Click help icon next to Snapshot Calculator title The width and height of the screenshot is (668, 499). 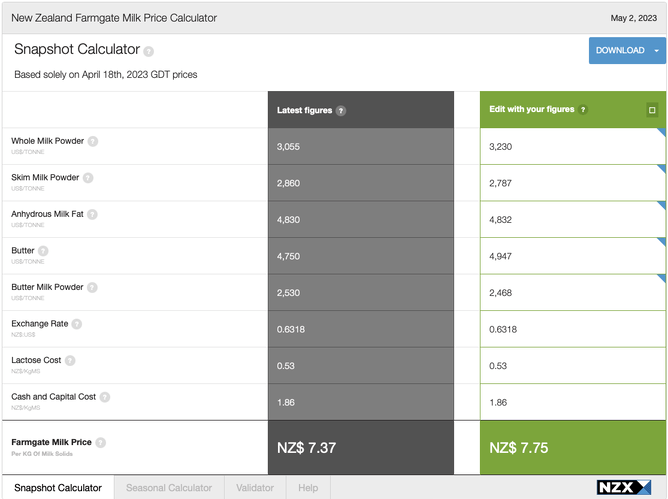[x=148, y=51]
